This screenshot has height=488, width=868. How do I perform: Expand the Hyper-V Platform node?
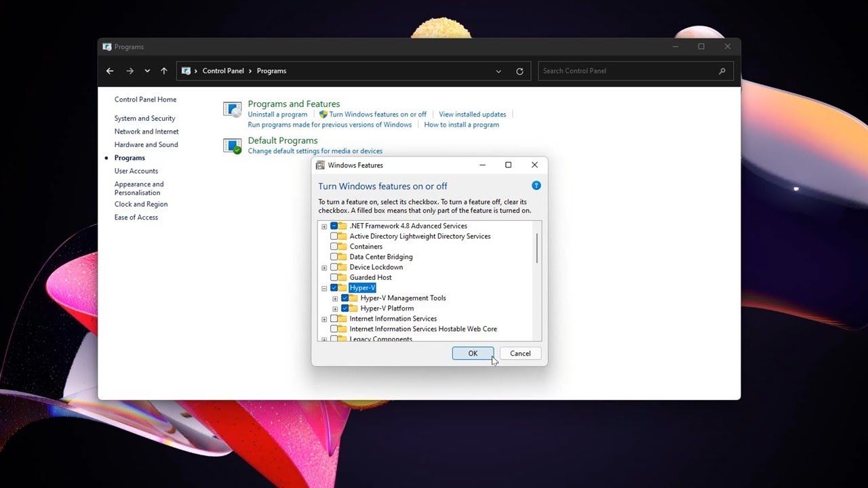(335, 309)
